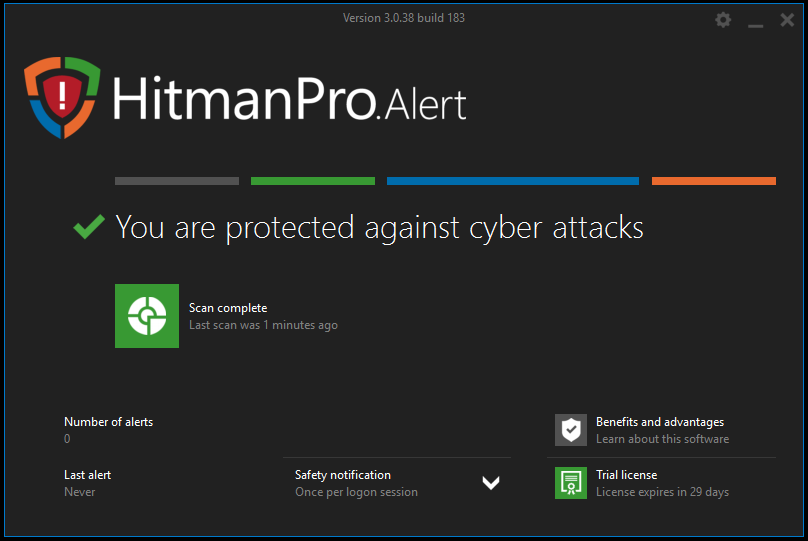
Task: Select the gray color bar tab
Action: tap(177, 181)
